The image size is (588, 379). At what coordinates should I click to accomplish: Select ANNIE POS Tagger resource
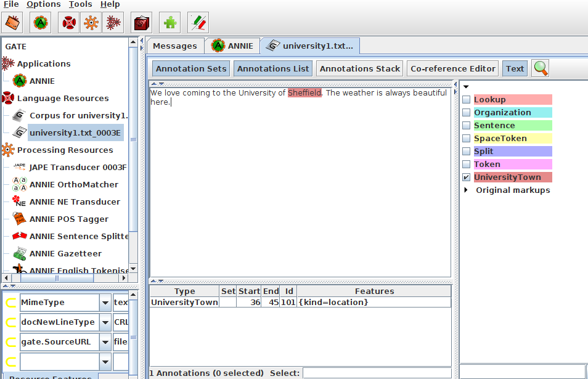[68, 219]
